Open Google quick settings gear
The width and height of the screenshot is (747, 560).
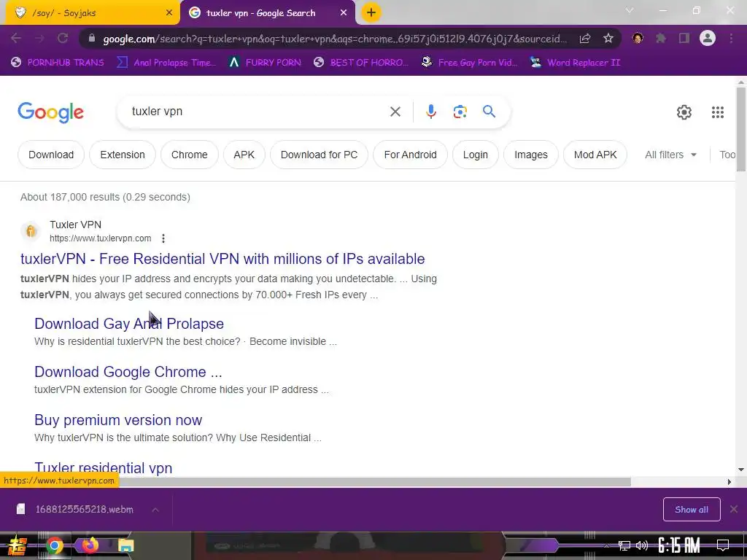(x=684, y=112)
